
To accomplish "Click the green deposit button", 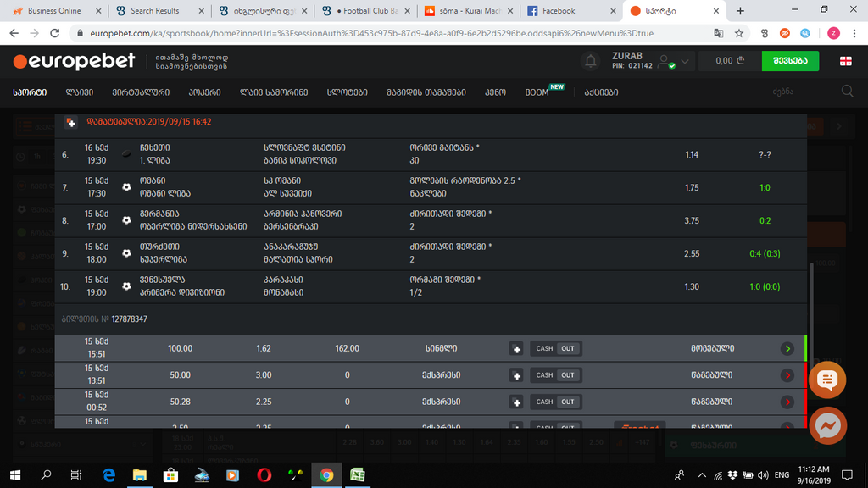I will coord(790,61).
